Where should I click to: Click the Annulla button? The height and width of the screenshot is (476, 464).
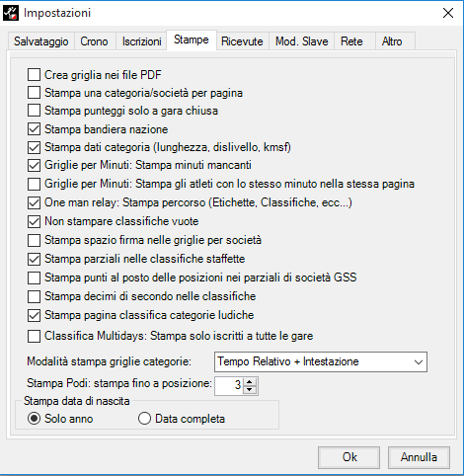[419, 457]
